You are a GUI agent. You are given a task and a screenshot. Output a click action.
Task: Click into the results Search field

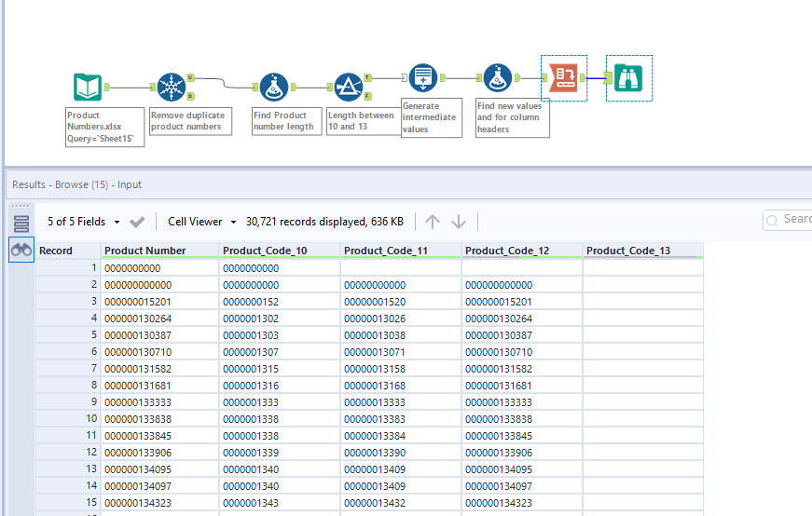click(x=788, y=220)
